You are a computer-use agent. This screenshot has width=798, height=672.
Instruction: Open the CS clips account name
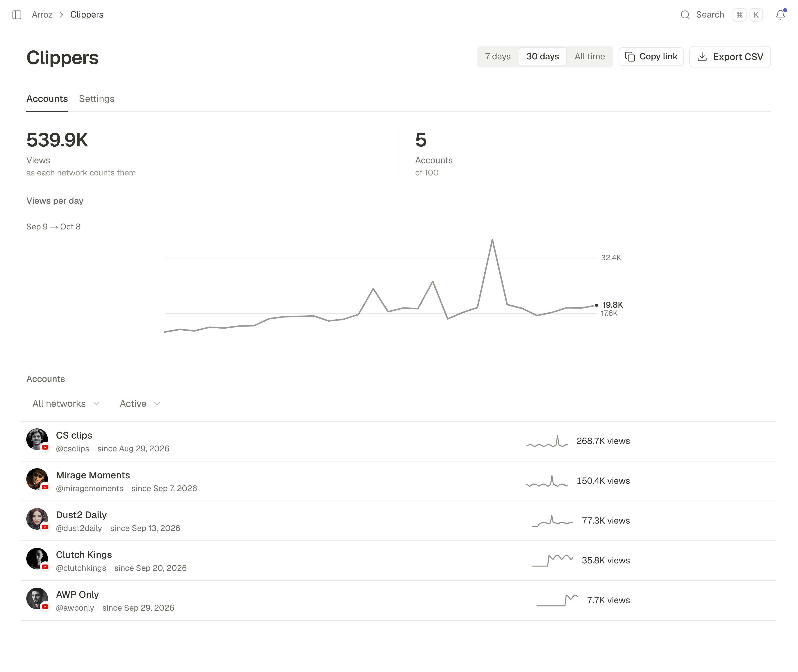coord(74,435)
